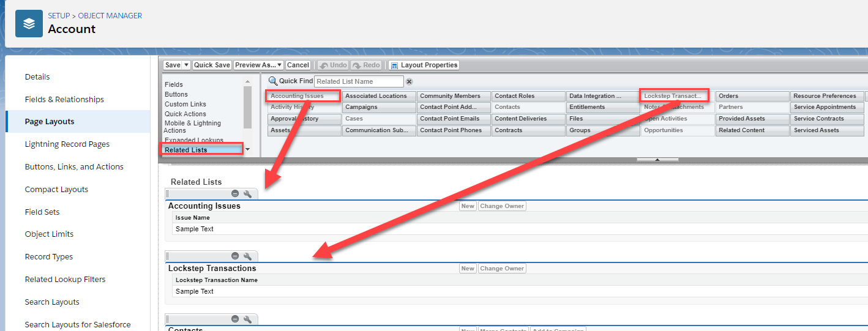The image size is (868, 331).
Task: Open the Save dropdown arrow
Action: [x=187, y=65]
